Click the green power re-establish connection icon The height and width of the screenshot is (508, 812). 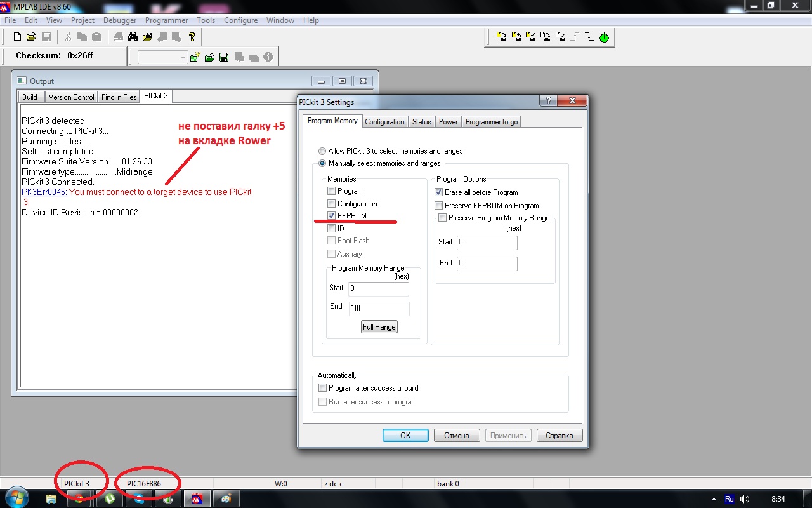point(604,37)
